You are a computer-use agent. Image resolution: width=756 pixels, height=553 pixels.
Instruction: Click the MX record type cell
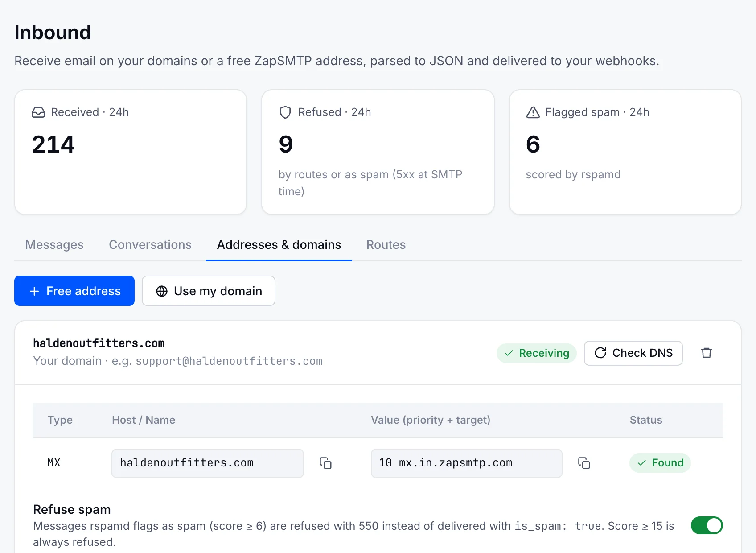point(54,463)
